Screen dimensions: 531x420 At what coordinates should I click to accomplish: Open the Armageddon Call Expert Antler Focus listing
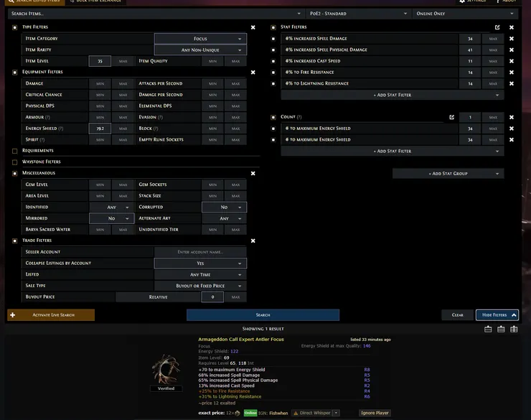coord(241,339)
